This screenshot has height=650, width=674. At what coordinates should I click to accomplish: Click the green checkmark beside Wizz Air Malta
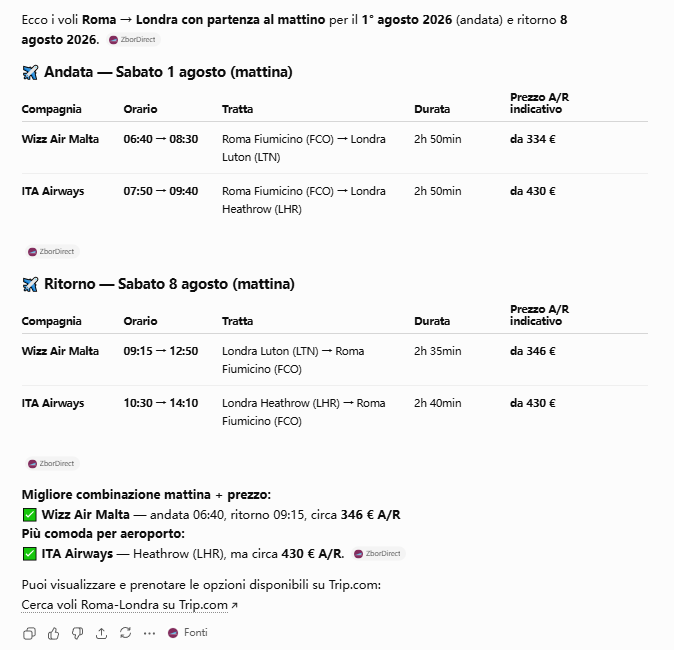tap(29, 515)
